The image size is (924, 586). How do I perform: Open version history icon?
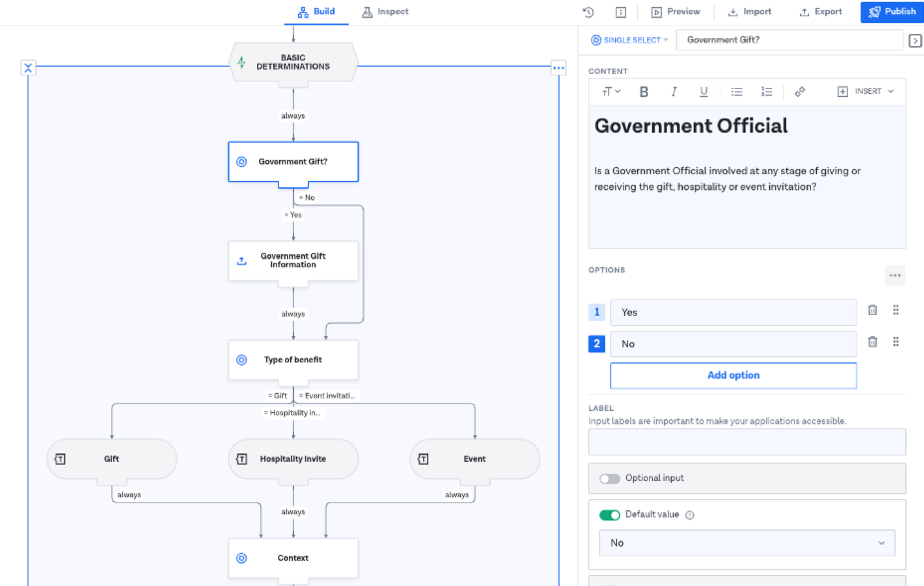(588, 12)
